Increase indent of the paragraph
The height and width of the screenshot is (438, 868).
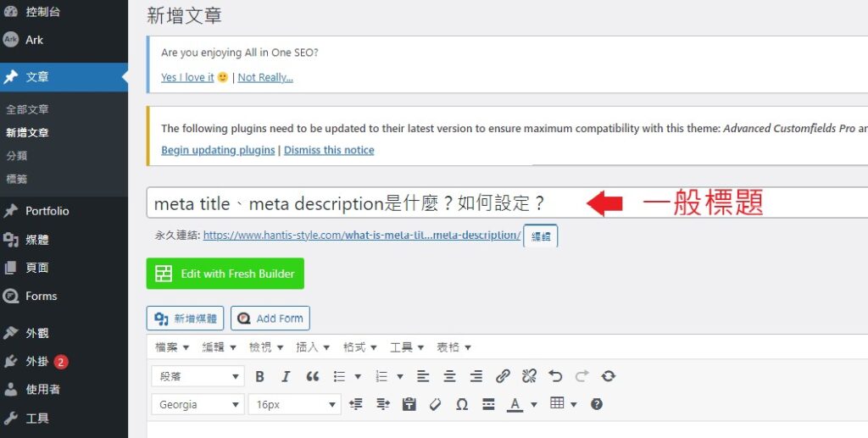click(x=383, y=404)
